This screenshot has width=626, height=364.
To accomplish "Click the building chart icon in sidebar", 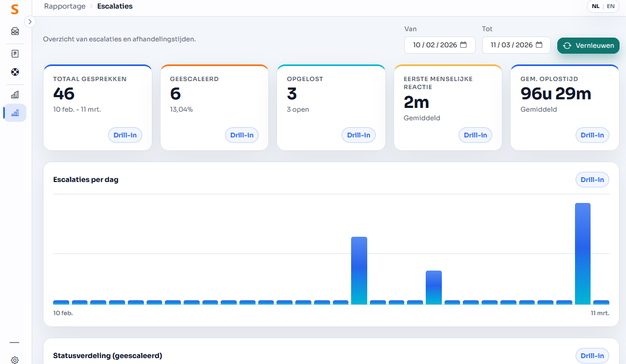I will (x=15, y=94).
